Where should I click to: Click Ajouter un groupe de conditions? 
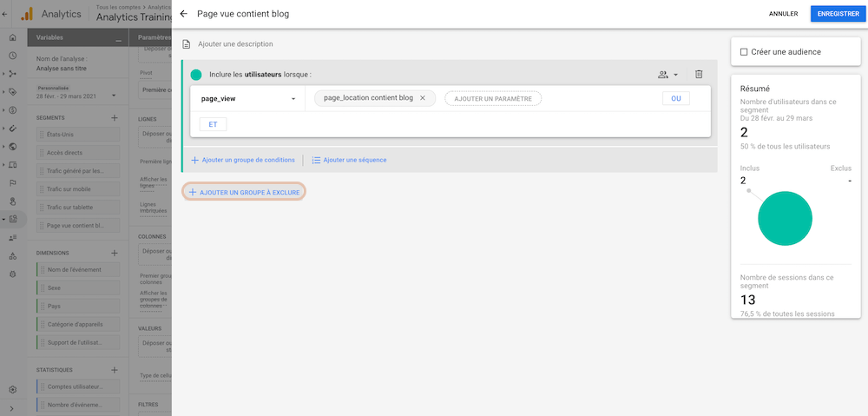pyautogui.click(x=242, y=160)
